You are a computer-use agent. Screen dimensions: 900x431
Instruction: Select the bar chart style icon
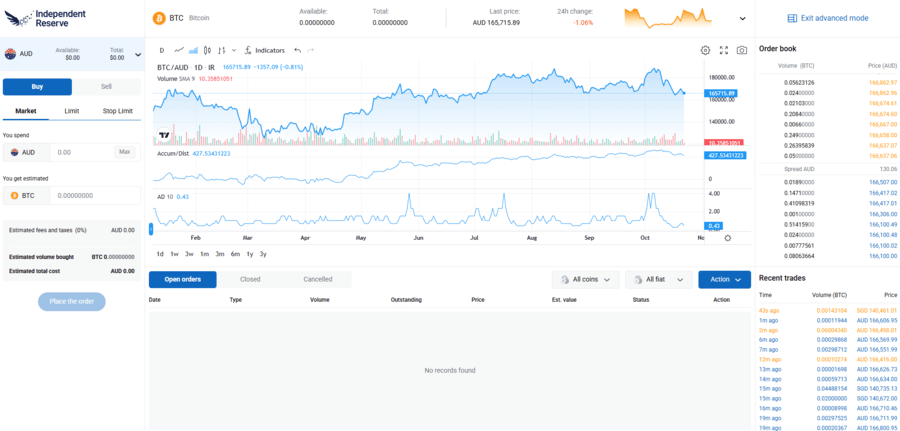(x=222, y=51)
